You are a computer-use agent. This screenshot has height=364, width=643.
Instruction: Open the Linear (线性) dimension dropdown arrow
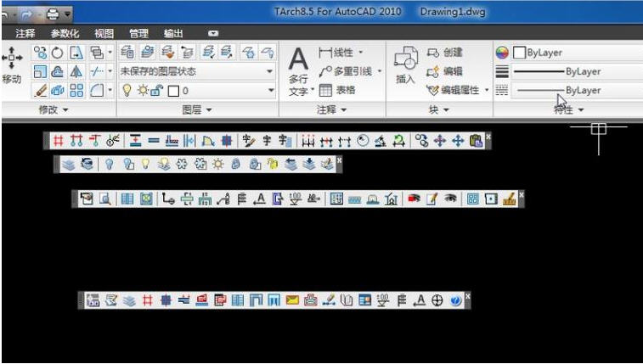point(360,53)
